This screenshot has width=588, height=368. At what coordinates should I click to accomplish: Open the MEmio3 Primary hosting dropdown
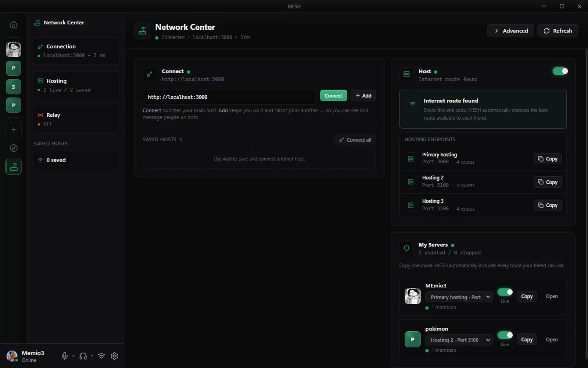459,297
